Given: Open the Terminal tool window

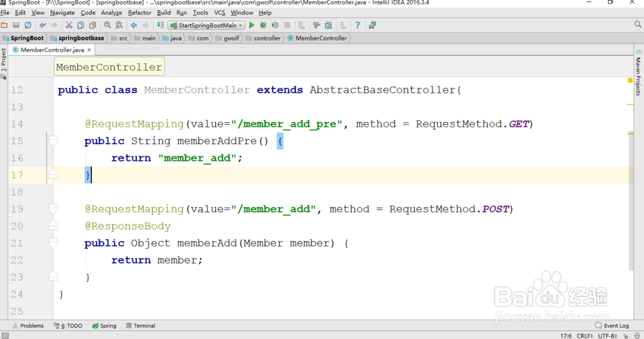Looking at the screenshot, I should [x=140, y=326].
